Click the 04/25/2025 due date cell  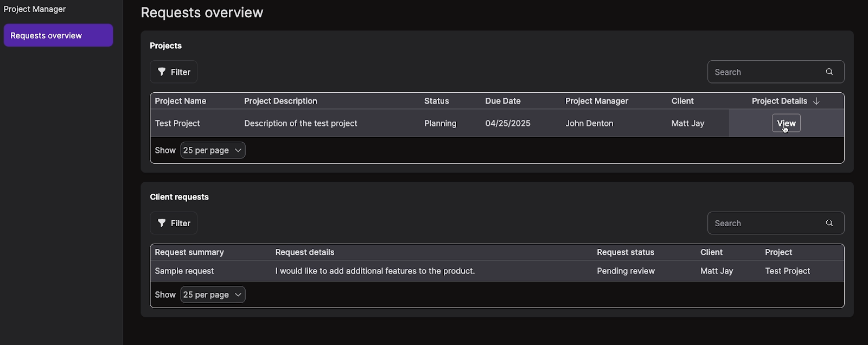[x=508, y=123]
